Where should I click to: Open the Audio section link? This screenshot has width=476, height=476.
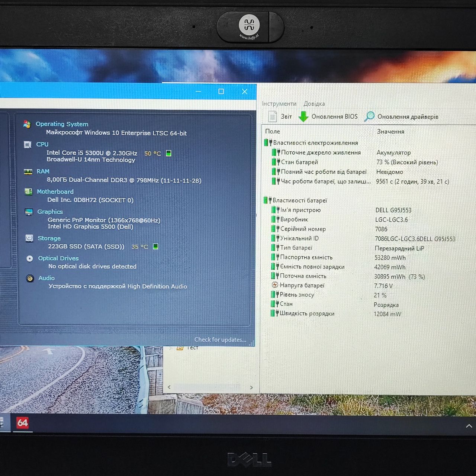[x=46, y=278]
